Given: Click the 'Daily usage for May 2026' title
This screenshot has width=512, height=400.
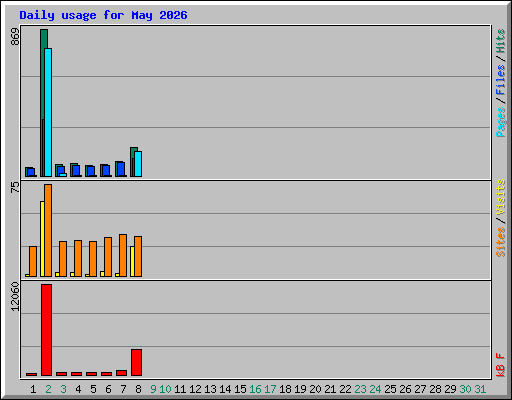Looking at the screenshot, I should pos(103,15).
